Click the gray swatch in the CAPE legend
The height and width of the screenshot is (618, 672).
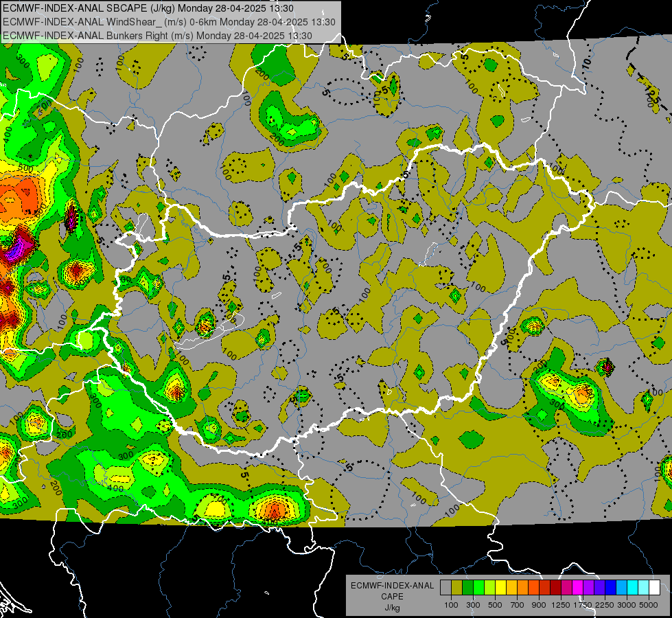point(445,588)
